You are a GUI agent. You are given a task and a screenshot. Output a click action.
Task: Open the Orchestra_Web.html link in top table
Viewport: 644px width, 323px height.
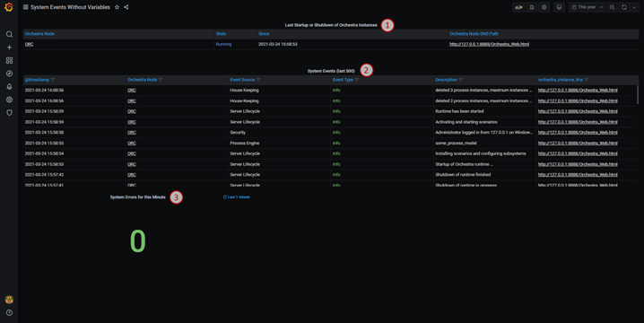[489, 44]
